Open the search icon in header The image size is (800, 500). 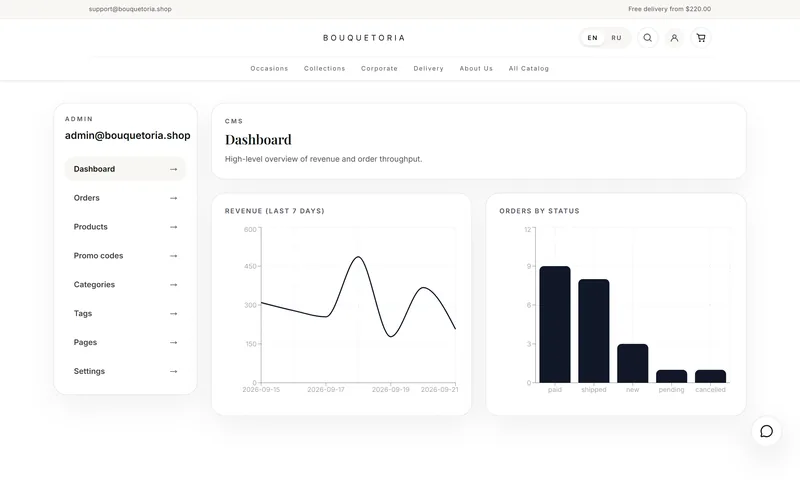(x=647, y=38)
